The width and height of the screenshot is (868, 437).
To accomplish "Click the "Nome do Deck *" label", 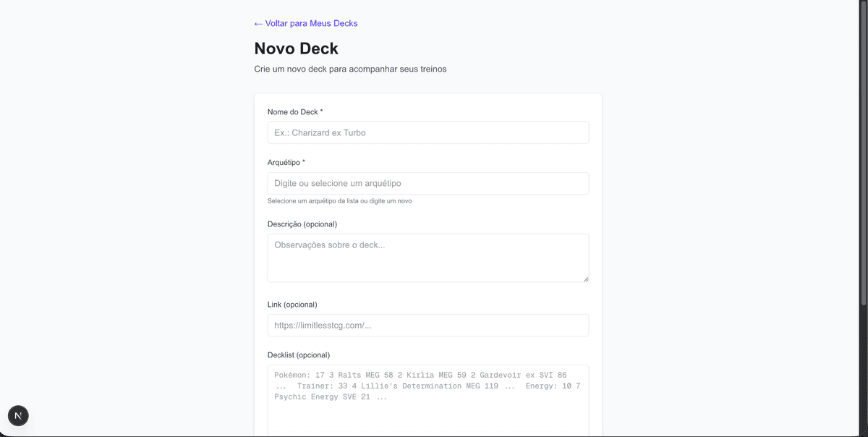I will [295, 112].
